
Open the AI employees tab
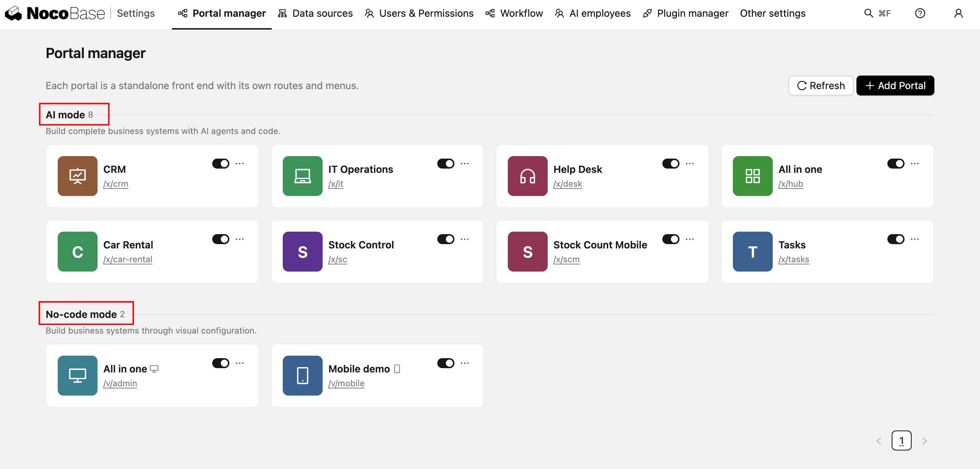[x=593, y=14]
